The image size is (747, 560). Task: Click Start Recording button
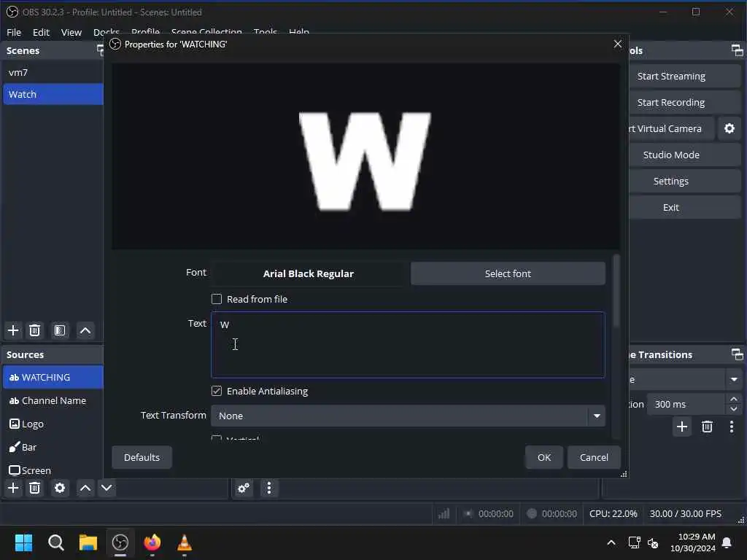click(684, 102)
